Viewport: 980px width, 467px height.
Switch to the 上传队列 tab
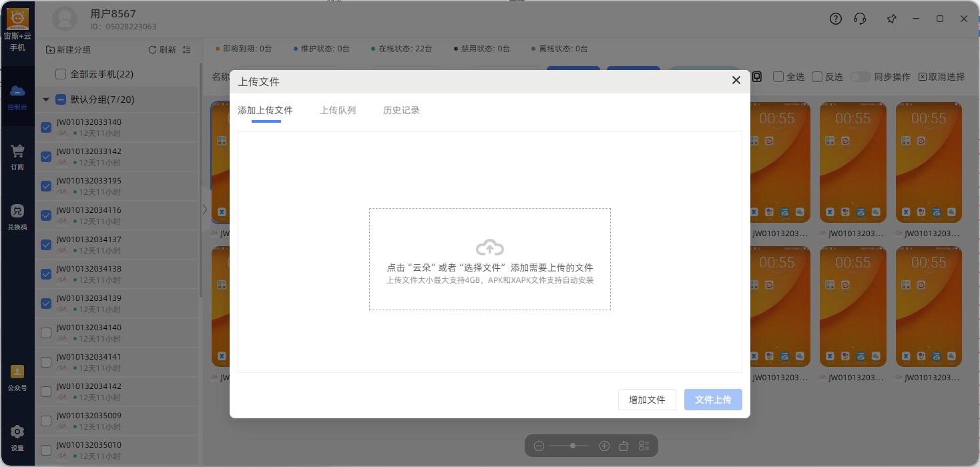(x=338, y=110)
